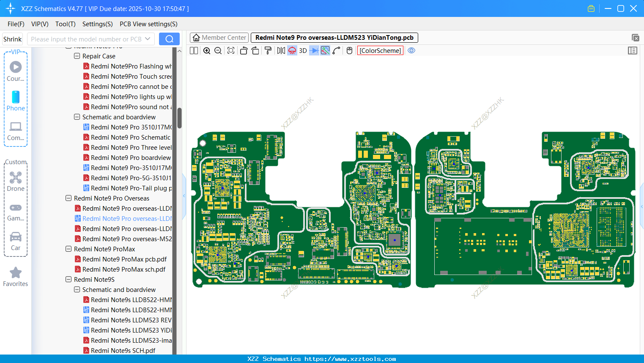Click the blue search button
The height and width of the screenshot is (363, 644).
(169, 39)
